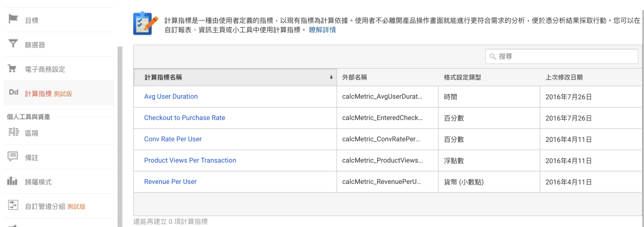Click the calcMetric_ProductViews... cell

click(x=387, y=161)
